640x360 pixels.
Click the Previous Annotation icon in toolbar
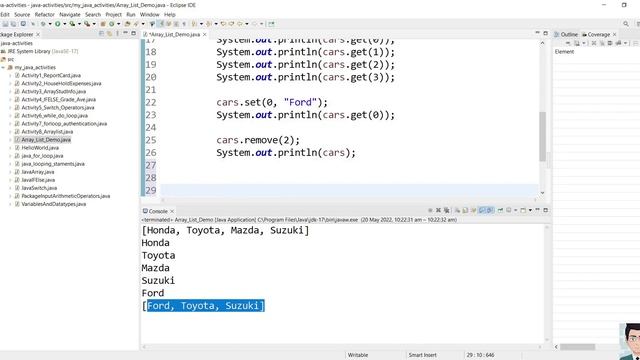coord(209,24)
